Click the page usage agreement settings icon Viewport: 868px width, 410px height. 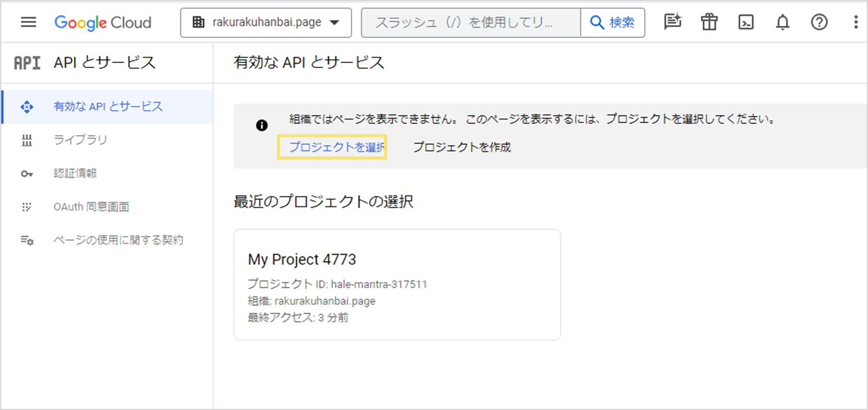pyautogui.click(x=27, y=241)
